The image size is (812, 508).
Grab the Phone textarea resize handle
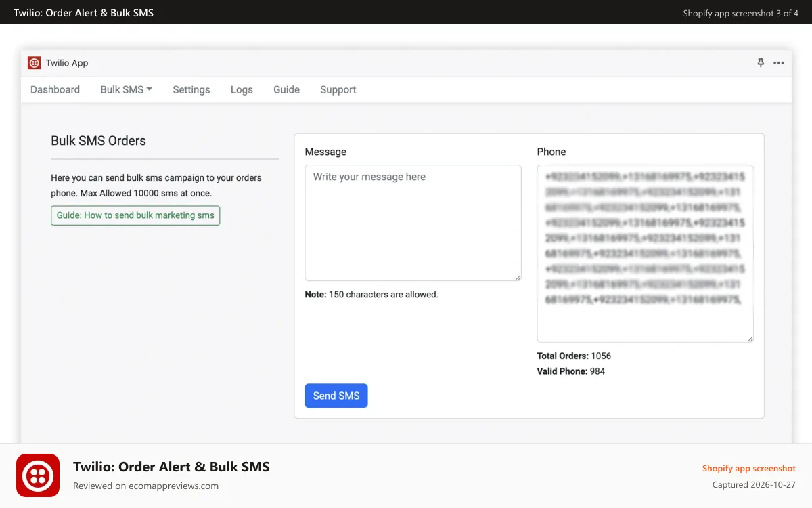(x=750, y=339)
